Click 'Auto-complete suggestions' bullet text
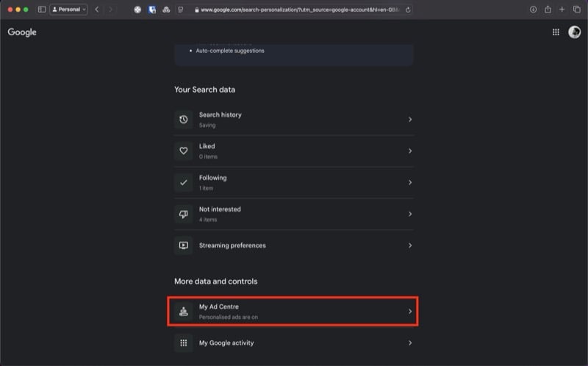The height and width of the screenshot is (366, 588). click(x=230, y=51)
